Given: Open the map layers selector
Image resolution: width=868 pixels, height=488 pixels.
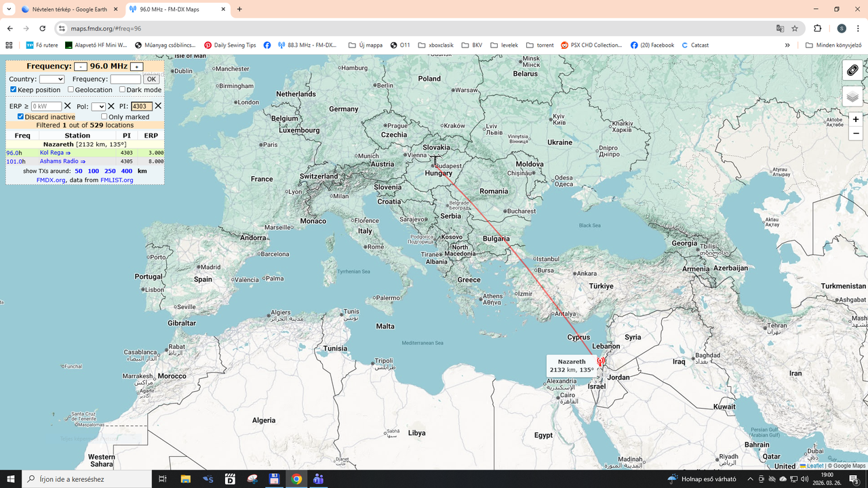Looking at the screenshot, I should 852,97.
